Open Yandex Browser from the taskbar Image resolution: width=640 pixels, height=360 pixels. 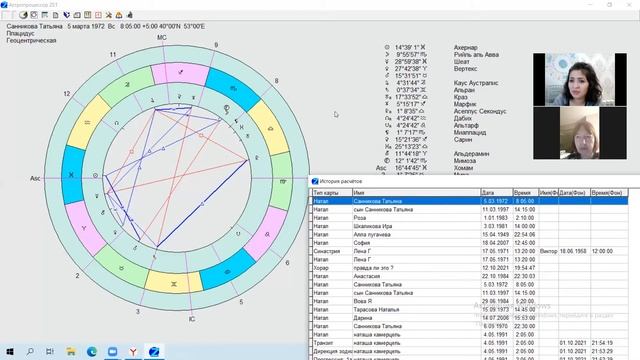133,351
